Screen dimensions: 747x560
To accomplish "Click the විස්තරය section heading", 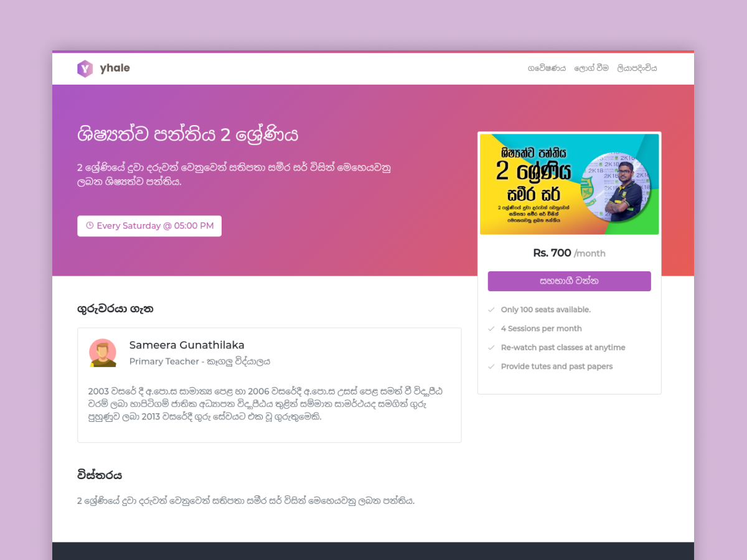I will click(100, 475).
